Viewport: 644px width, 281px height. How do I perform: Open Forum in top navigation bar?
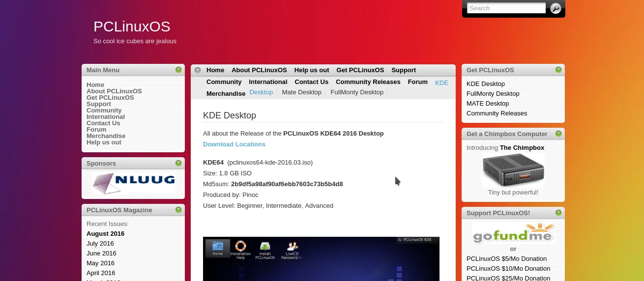click(418, 82)
